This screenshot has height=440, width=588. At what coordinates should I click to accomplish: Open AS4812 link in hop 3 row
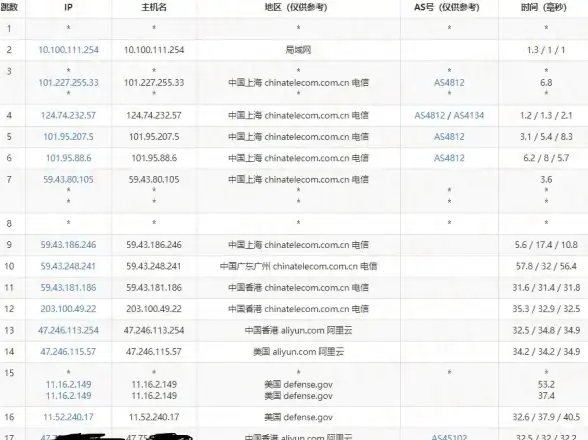[x=449, y=83]
